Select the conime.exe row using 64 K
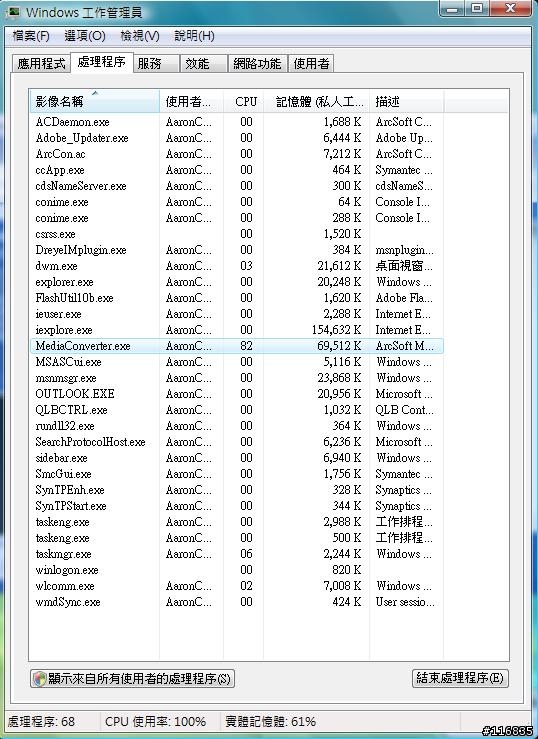This screenshot has height=739, width=538. click(236, 202)
